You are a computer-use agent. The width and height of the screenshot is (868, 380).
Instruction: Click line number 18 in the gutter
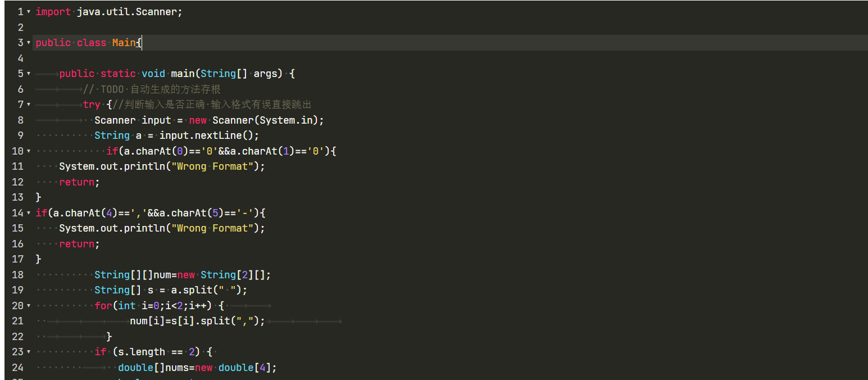click(17, 275)
